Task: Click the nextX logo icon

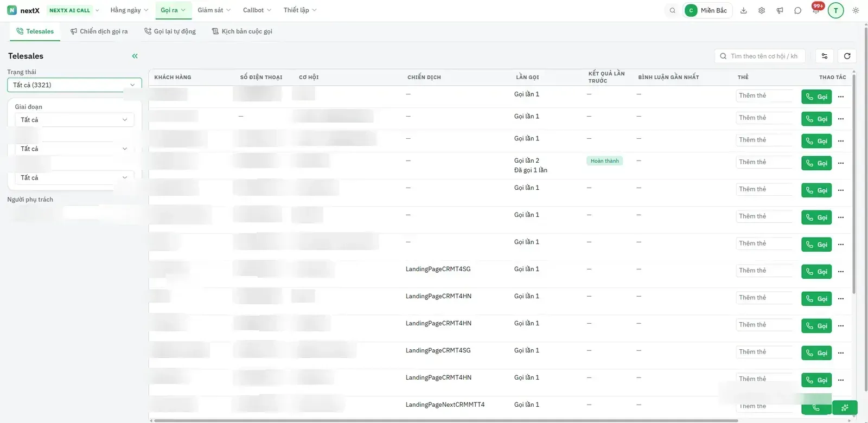Action: point(12,10)
